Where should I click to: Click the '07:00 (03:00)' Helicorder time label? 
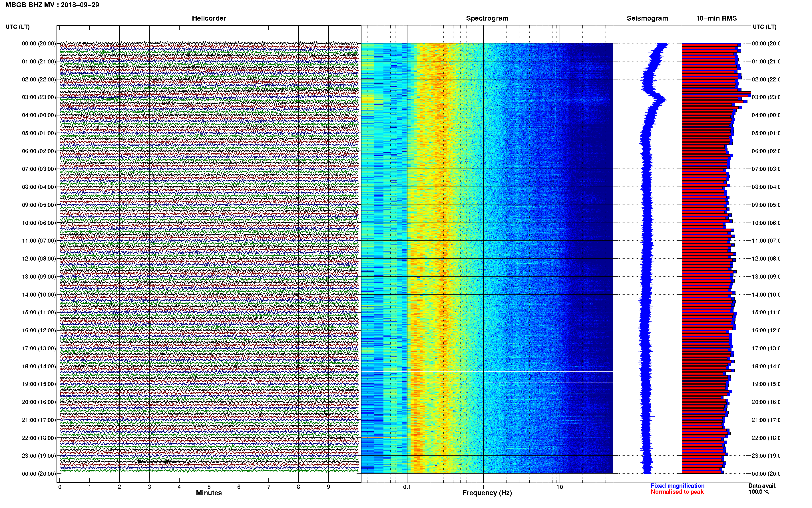39,169
